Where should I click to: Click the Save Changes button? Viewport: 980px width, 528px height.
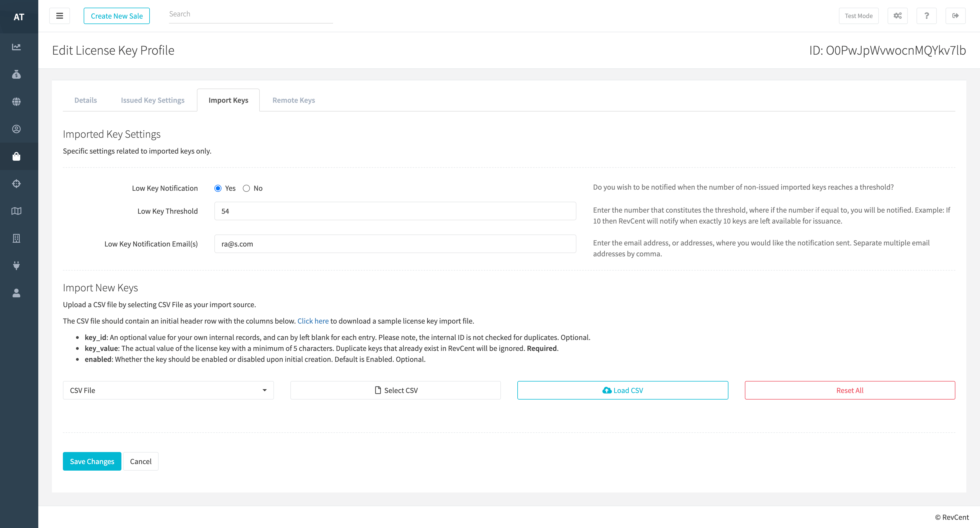coord(92,461)
